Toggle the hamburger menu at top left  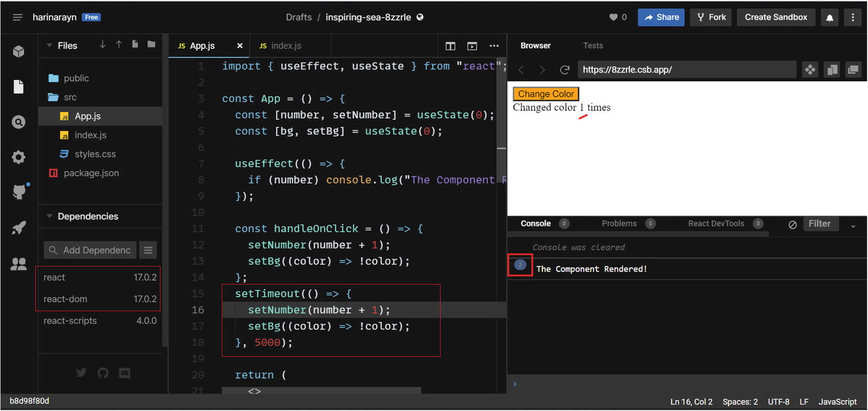[x=18, y=18]
